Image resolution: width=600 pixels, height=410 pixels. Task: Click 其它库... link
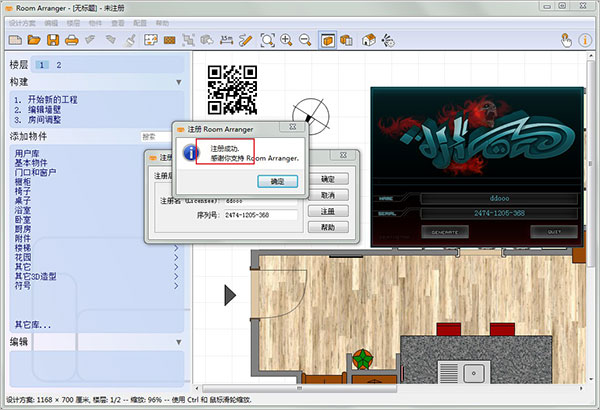pyautogui.click(x=32, y=325)
